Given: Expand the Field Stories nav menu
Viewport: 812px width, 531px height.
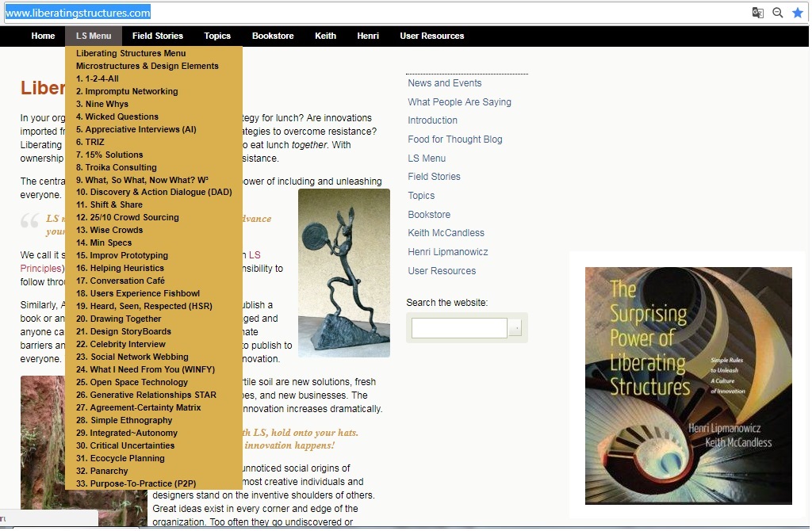Looking at the screenshot, I should (x=158, y=36).
